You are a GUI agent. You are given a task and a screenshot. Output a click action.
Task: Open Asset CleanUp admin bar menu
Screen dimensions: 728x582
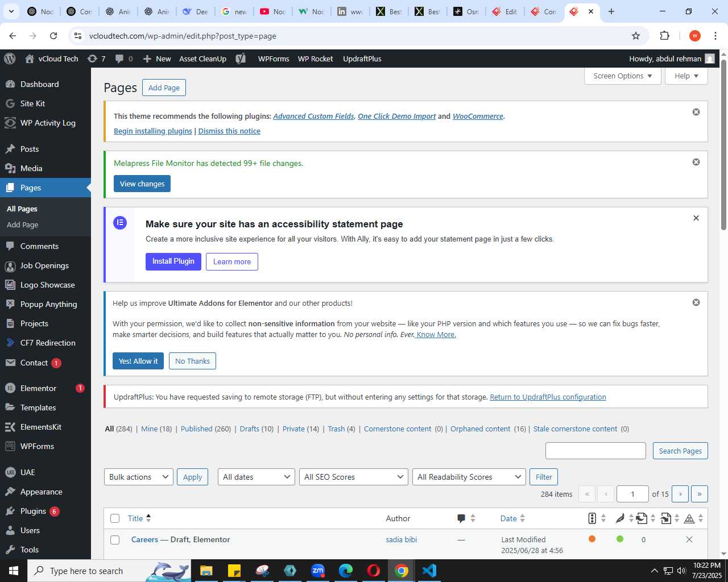[202, 59]
